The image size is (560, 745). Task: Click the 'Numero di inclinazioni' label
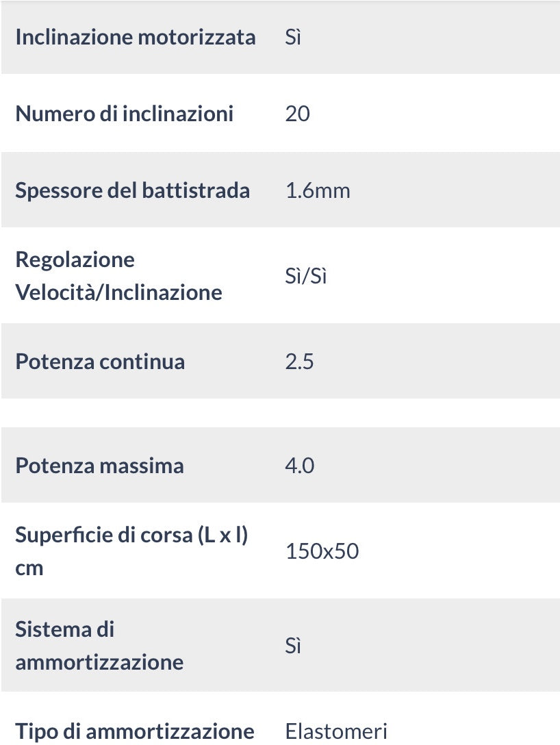125,114
